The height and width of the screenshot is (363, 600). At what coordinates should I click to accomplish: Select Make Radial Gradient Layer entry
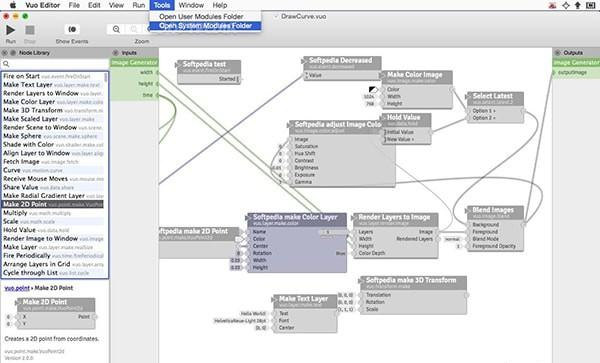coord(53,196)
